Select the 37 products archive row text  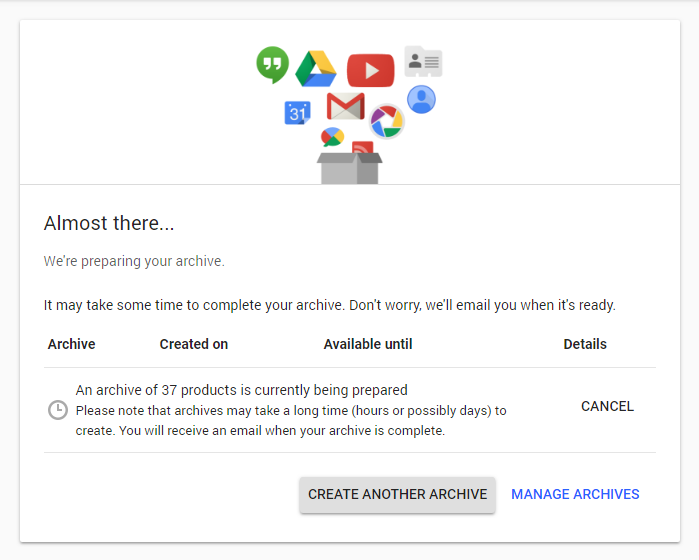coord(242,390)
